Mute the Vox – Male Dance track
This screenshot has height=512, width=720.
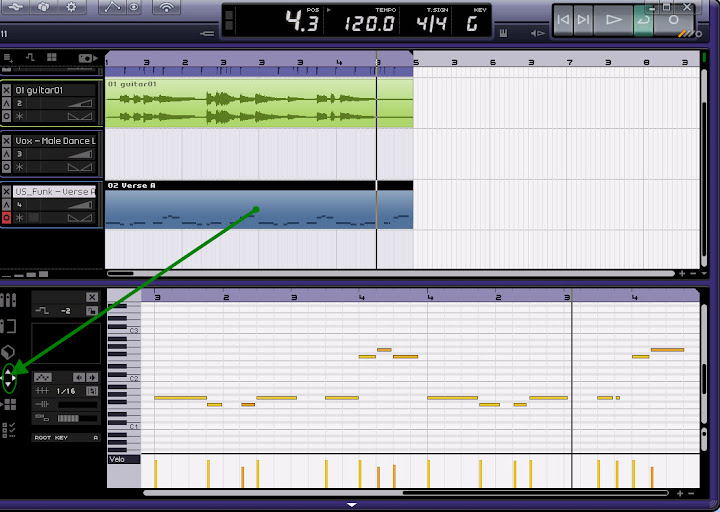pyautogui.click(x=7, y=141)
